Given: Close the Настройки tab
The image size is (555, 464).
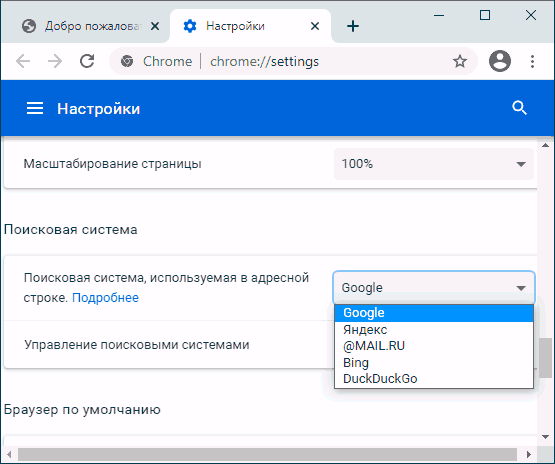Looking at the screenshot, I should (315, 26).
